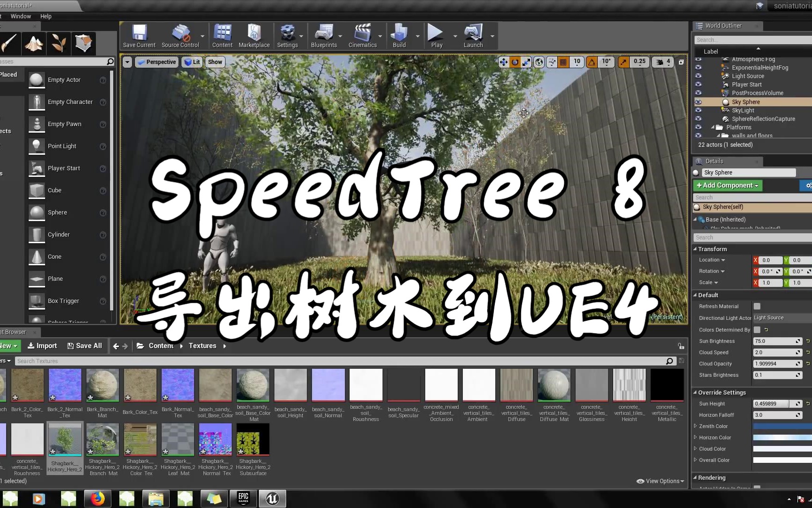Click the Horizon Color swatch
The image size is (812, 508).
click(x=781, y=437)
